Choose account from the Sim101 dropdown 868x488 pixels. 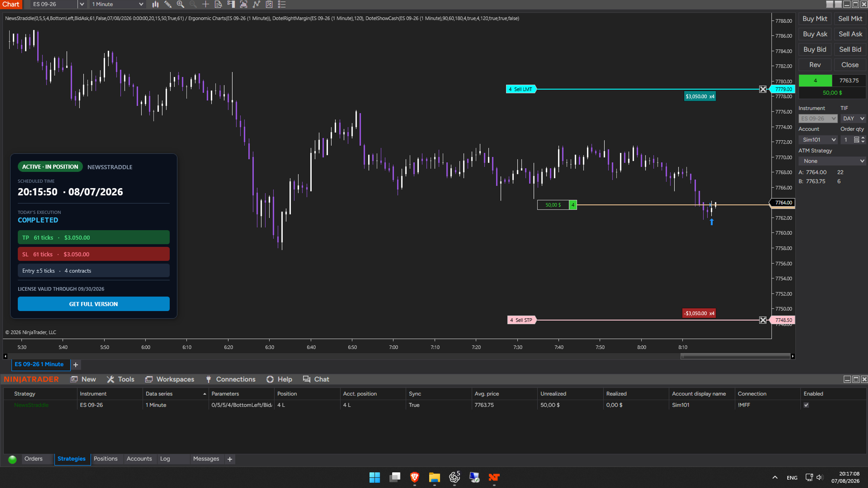[818, 140]
